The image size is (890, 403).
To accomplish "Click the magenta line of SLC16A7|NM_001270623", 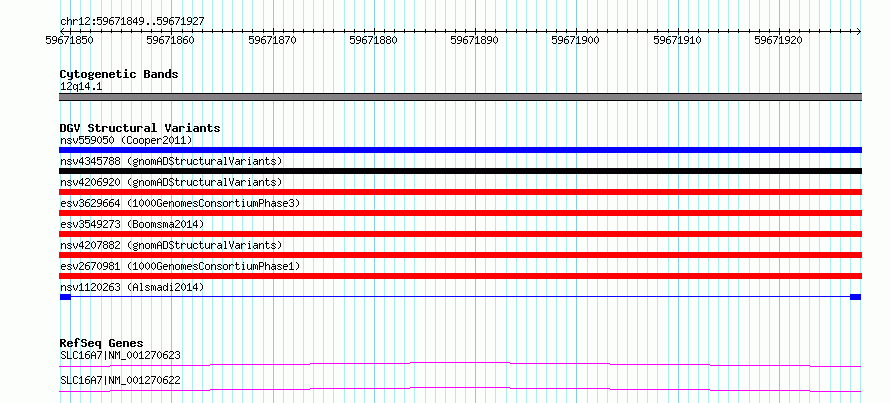I will click(x=460, y=364).
